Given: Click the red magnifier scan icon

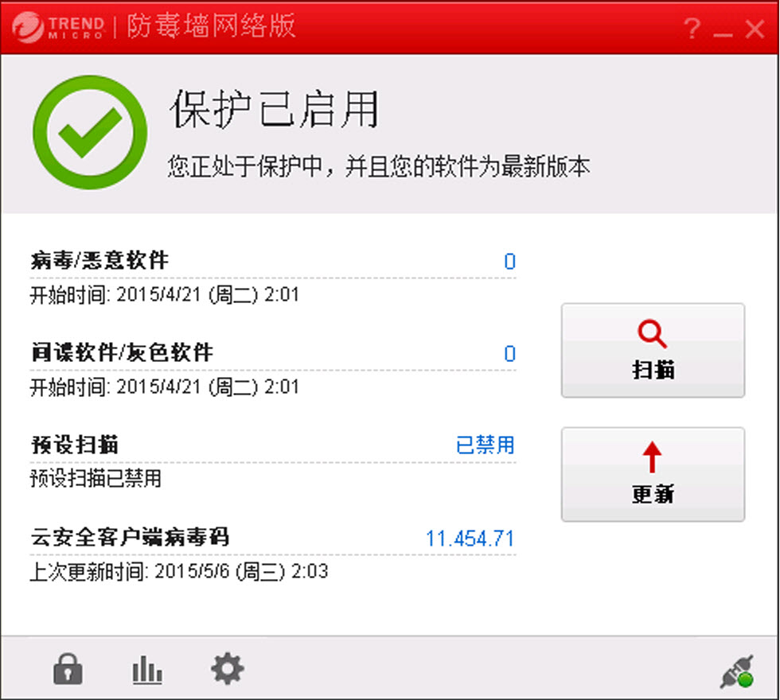Looking at the screenshot, I should [652, 334].
